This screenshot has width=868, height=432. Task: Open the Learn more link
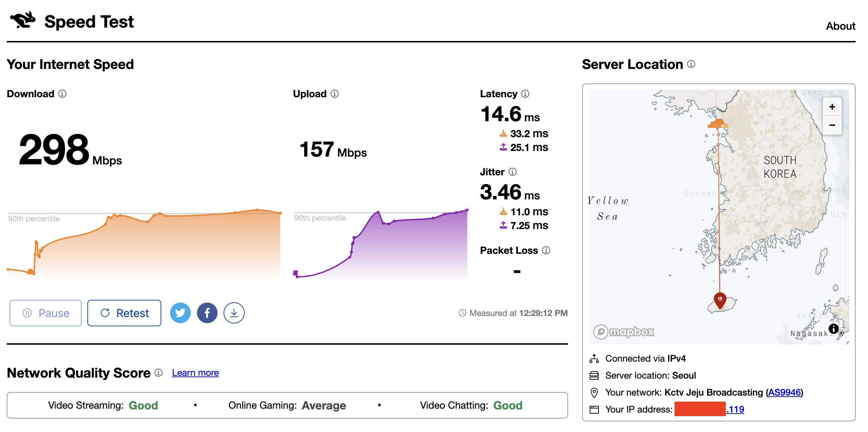(195, 373)
